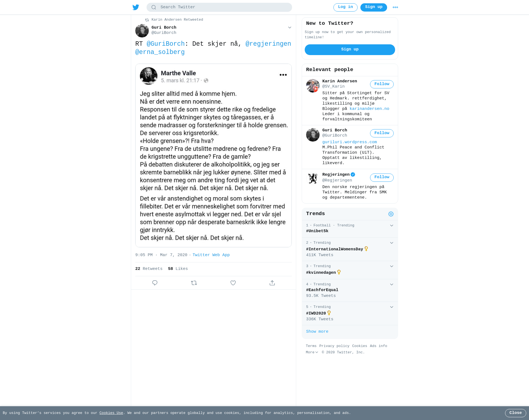Open the Cookies Use link
The width and height of the screenshot is (529, 420).
[111, 413]
